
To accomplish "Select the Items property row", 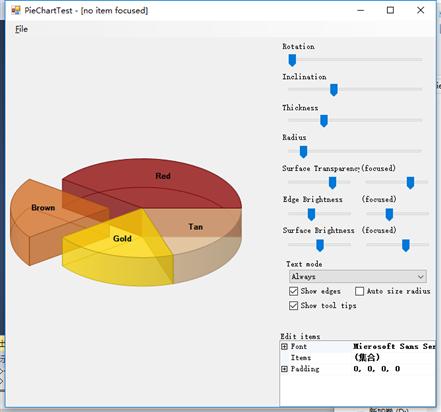I will [x=357, y=358].
